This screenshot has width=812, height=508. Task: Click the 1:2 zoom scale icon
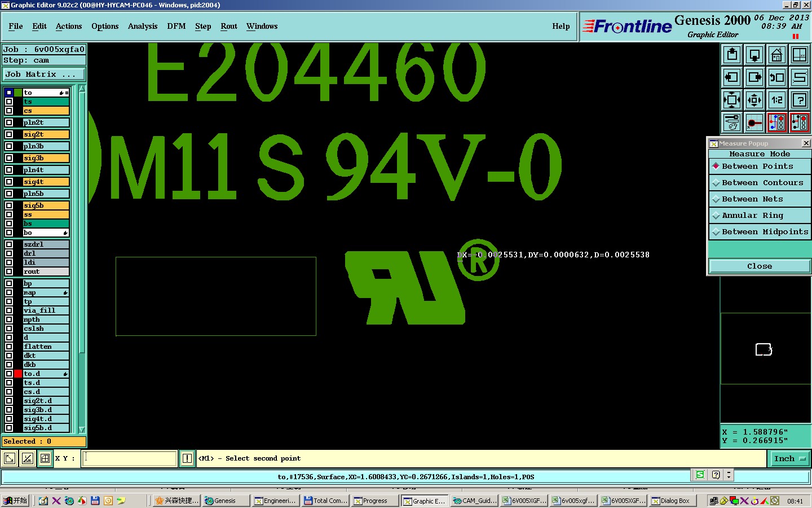pyautogui.click(x=777, y=100)
